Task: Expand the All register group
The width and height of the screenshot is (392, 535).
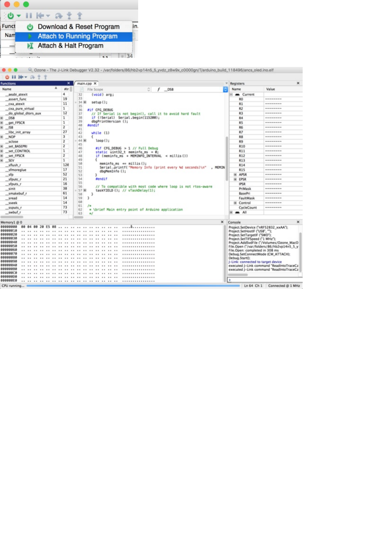Action: point(231,213)
